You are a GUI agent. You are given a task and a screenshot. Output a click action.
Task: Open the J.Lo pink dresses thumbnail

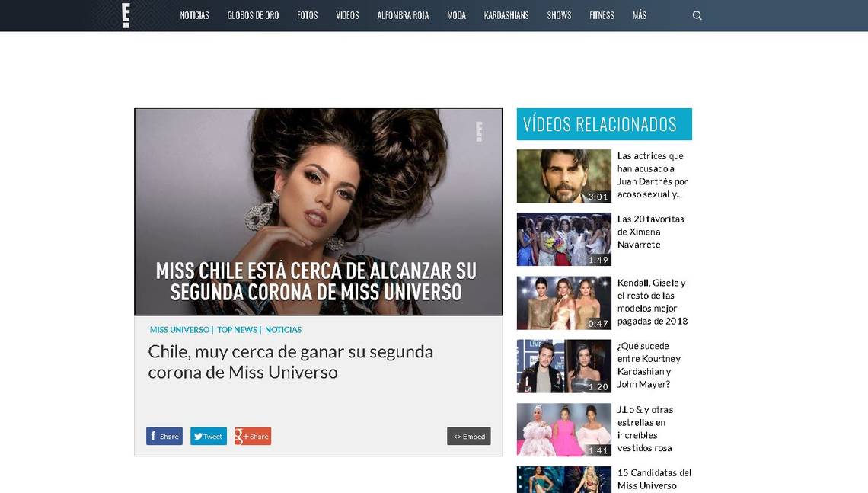(564, 430)
